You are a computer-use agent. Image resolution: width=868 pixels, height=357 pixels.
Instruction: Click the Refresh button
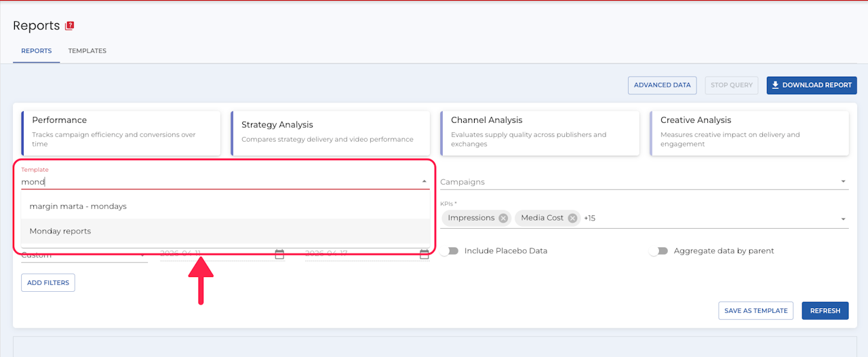[x=825, y=311]
